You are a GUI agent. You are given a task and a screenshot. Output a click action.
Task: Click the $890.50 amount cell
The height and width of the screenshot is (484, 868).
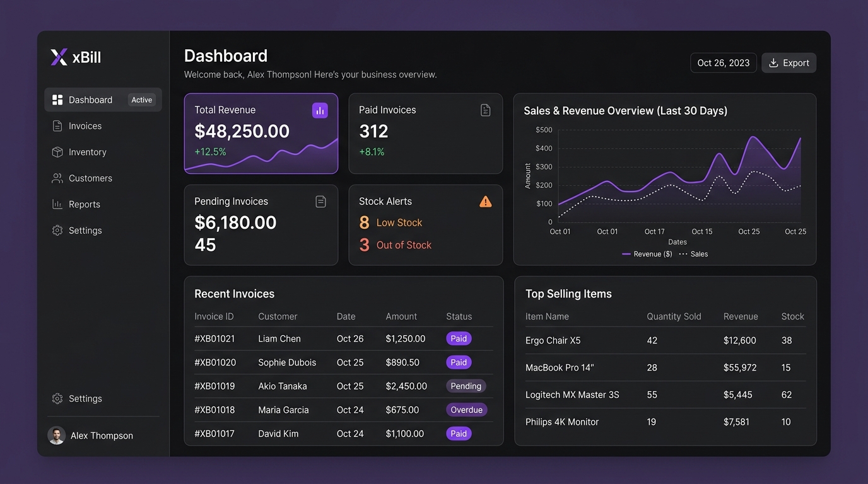pos(402,362)
